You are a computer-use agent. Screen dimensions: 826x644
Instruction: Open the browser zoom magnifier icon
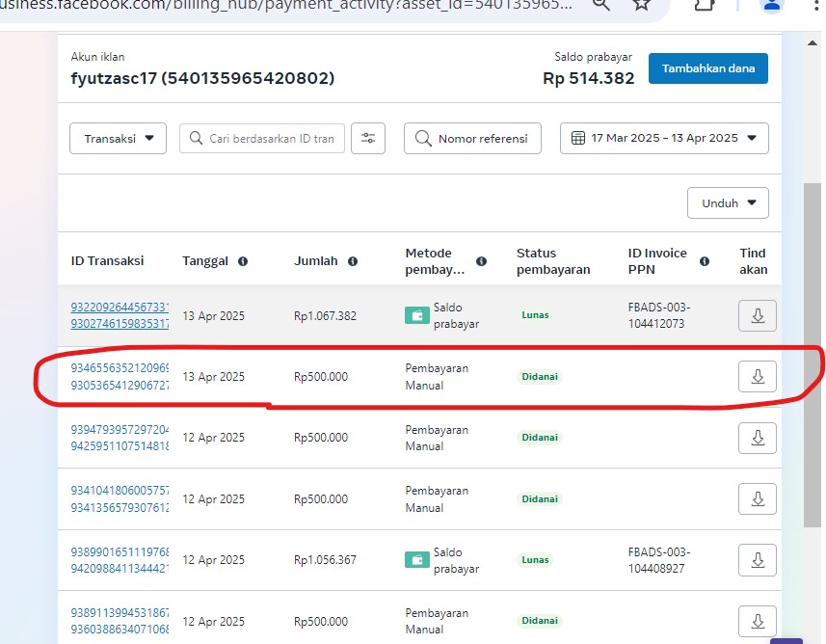[x=600, y=5]
